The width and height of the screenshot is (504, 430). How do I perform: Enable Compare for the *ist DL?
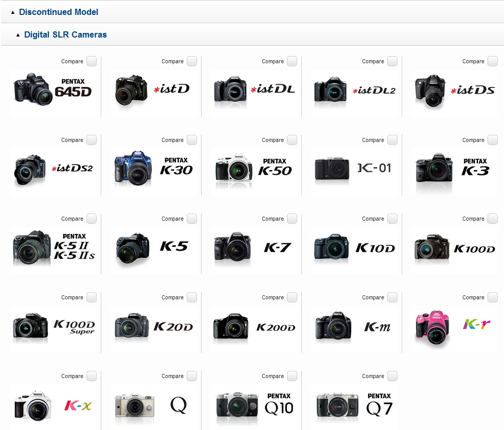292,61
